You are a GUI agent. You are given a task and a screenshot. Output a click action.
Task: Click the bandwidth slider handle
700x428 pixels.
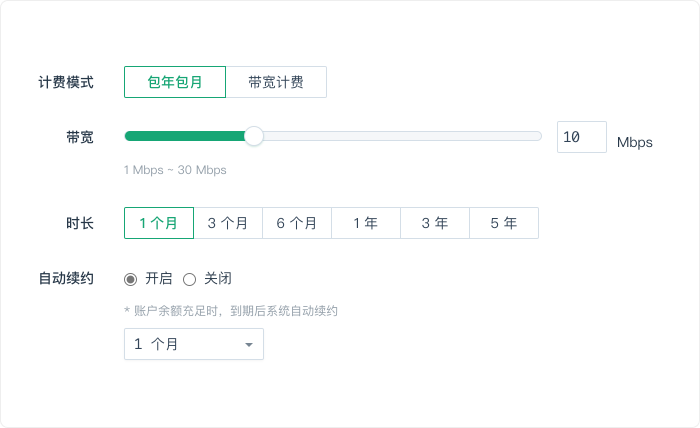[254, 136]
